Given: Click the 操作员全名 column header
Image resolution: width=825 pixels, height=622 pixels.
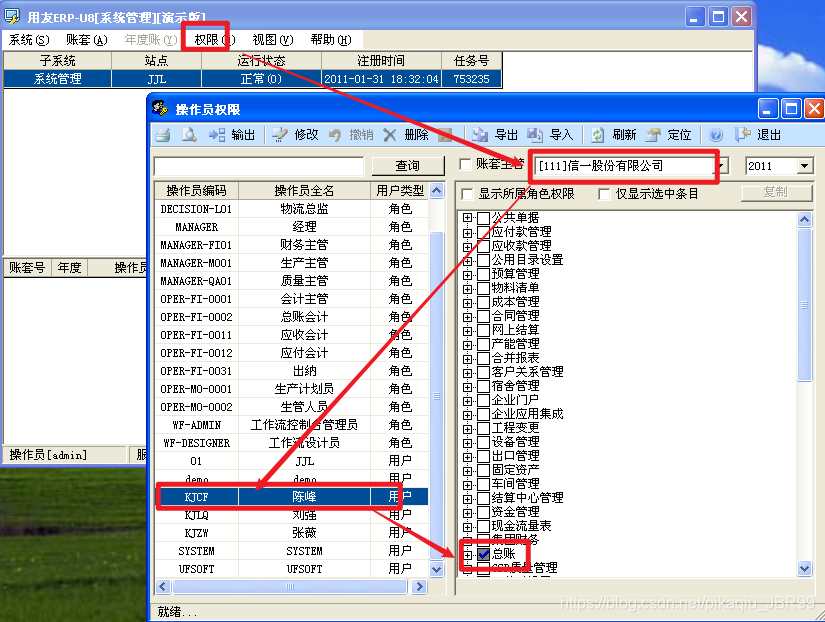Looking at the screenshot, I should (304, 190).
